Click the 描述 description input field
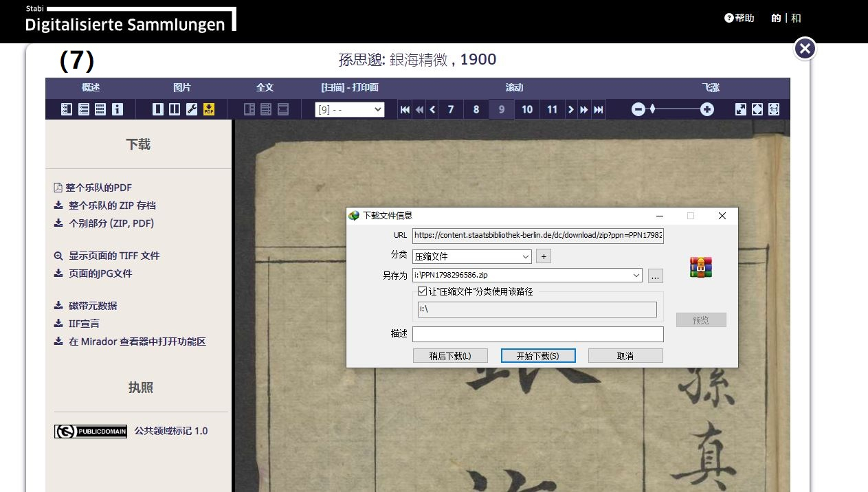Image resolution: width=868 pixels, height=492 pixels. coord(537,334)
